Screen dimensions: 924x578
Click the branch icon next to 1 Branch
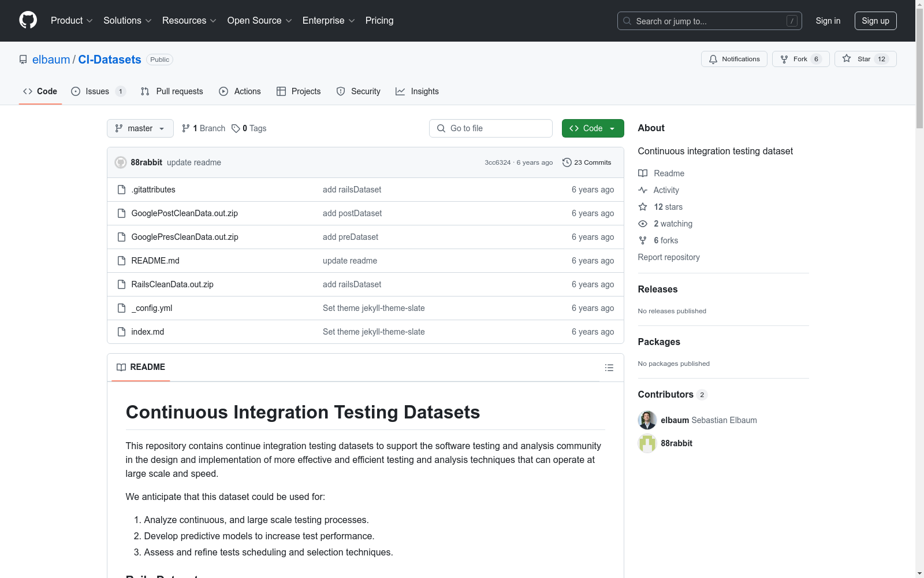[x=186, y=128]
